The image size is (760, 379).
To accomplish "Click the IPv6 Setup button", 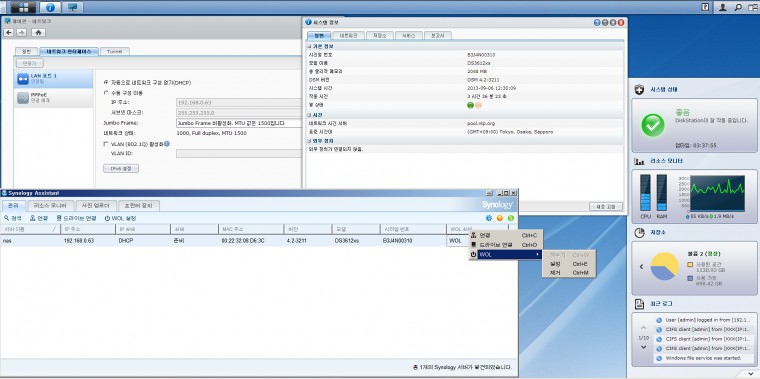I will pos(121,169).
